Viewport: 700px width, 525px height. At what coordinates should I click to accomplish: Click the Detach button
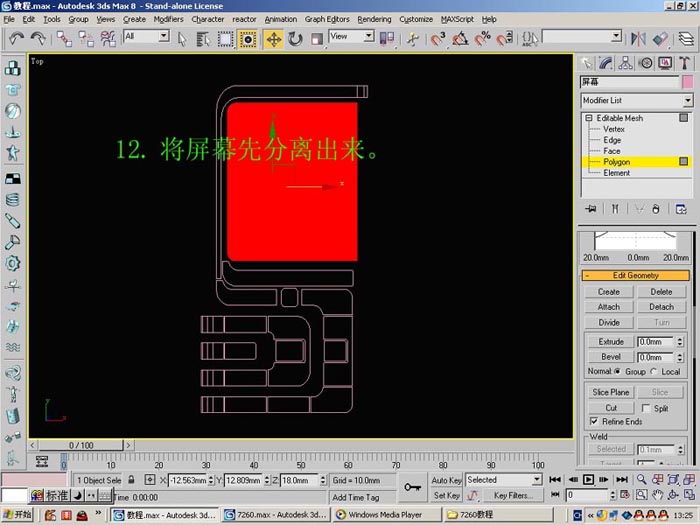point(661,307)
